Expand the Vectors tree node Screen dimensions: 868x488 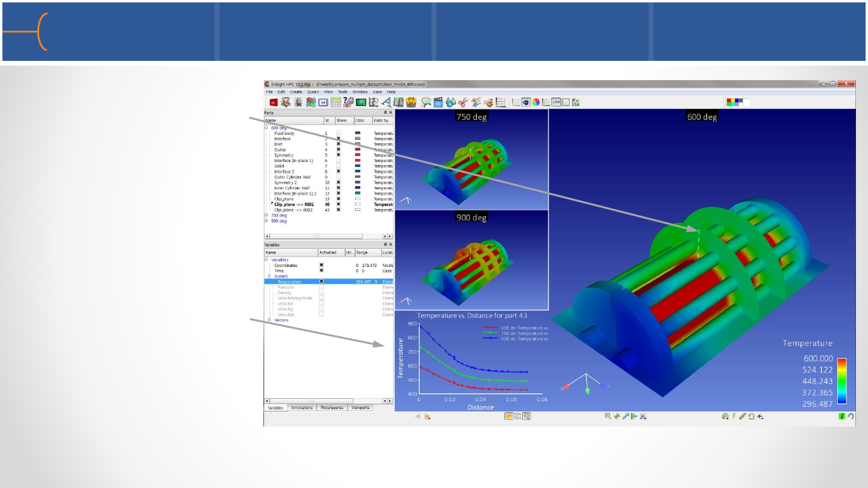click(x=269, y=319)
